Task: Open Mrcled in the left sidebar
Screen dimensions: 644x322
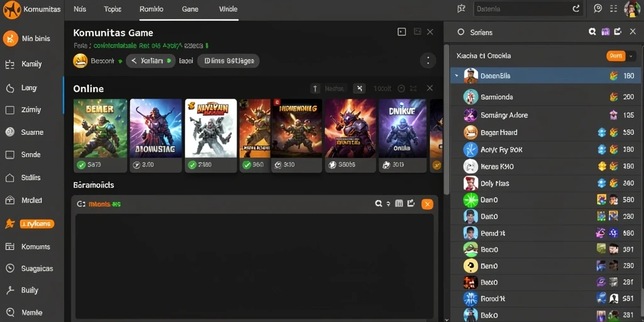Action: pyautogui.click(x=31, y=201)
